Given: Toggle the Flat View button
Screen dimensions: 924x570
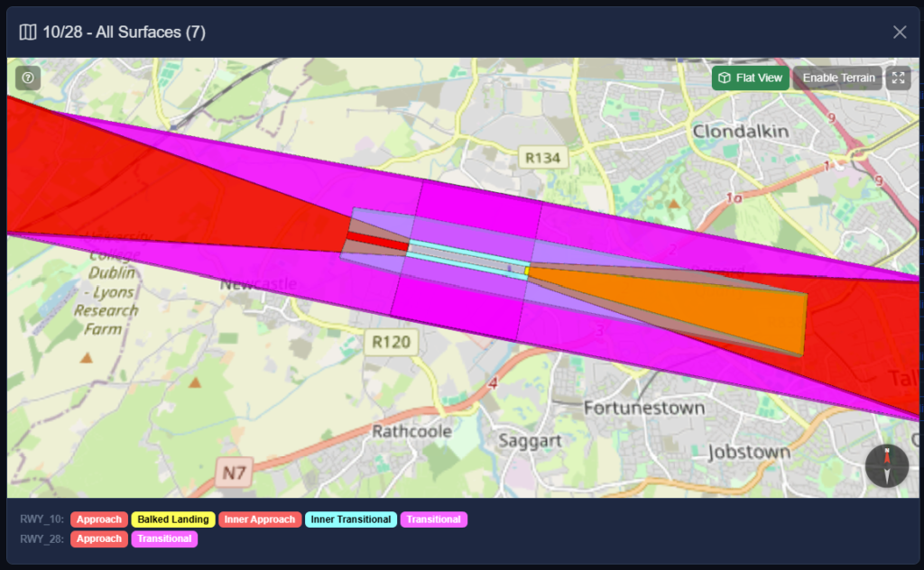Looking at the screenshot, I should [750, 78].
